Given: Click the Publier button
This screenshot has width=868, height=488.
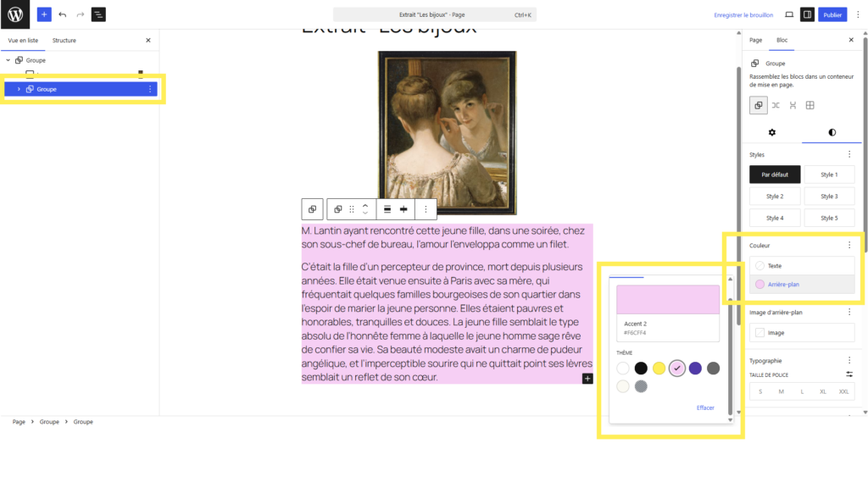Looking at the screenshot, I should [x=832, y=15].
